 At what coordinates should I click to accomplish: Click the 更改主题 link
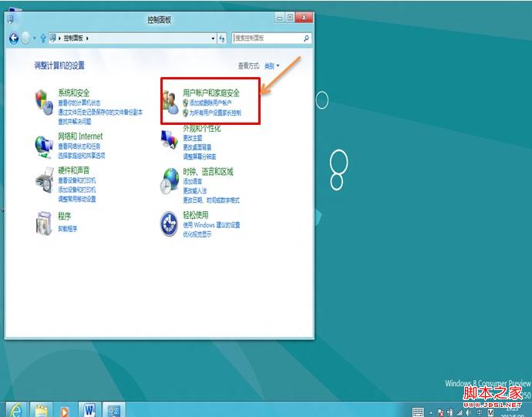(x=193, y=138)
